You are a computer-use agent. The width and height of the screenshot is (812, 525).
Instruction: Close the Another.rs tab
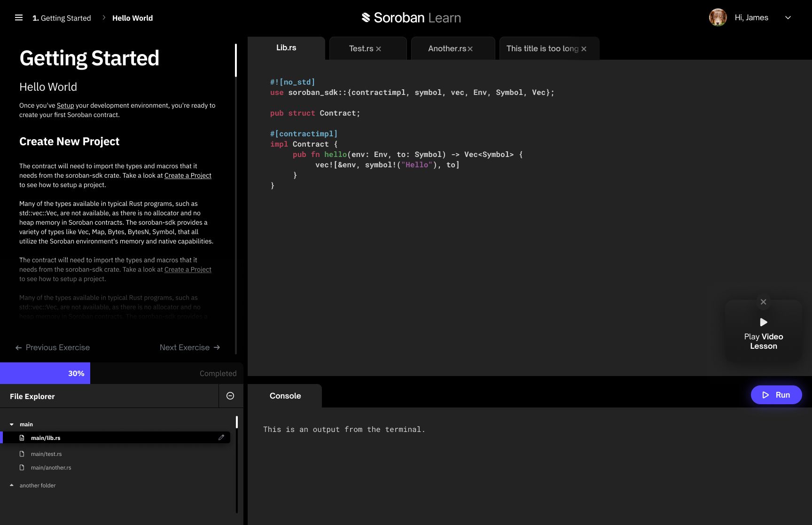tap(470, 49)
